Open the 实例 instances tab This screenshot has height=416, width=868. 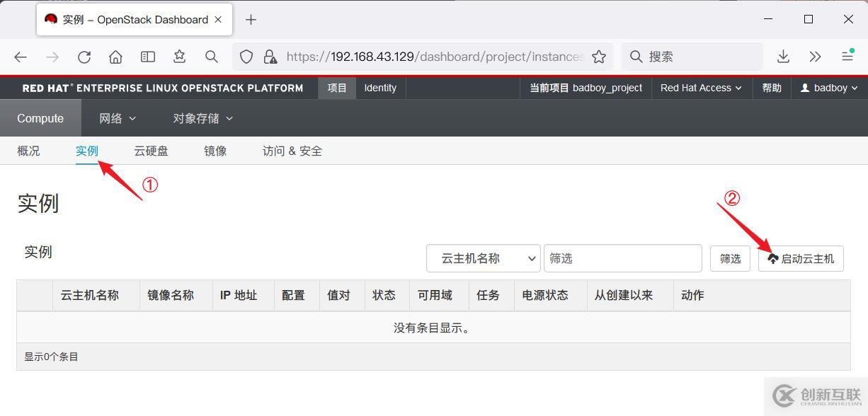click(x=87, y=151)
